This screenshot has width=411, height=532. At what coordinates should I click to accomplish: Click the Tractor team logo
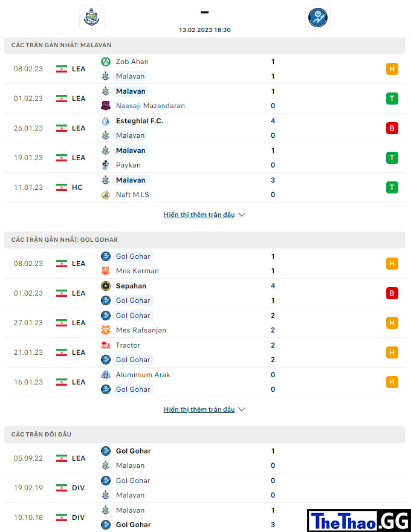(x=106, y=345)
